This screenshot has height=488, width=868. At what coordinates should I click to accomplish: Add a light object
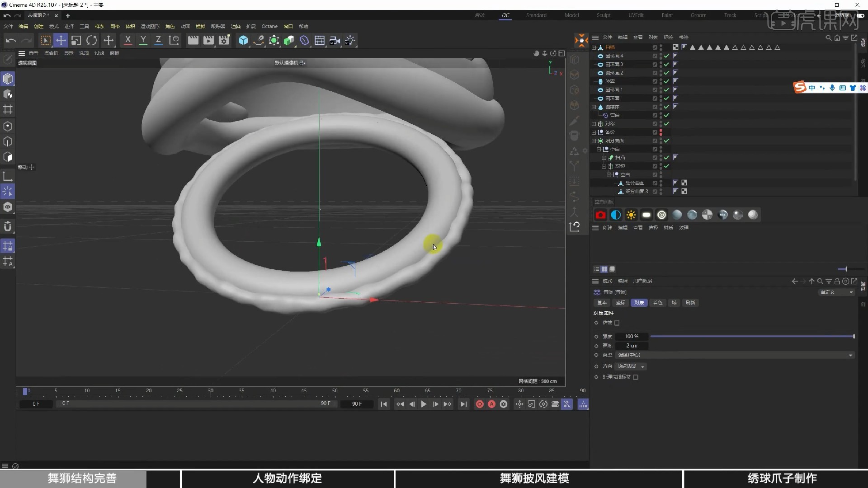click(350, 41)
